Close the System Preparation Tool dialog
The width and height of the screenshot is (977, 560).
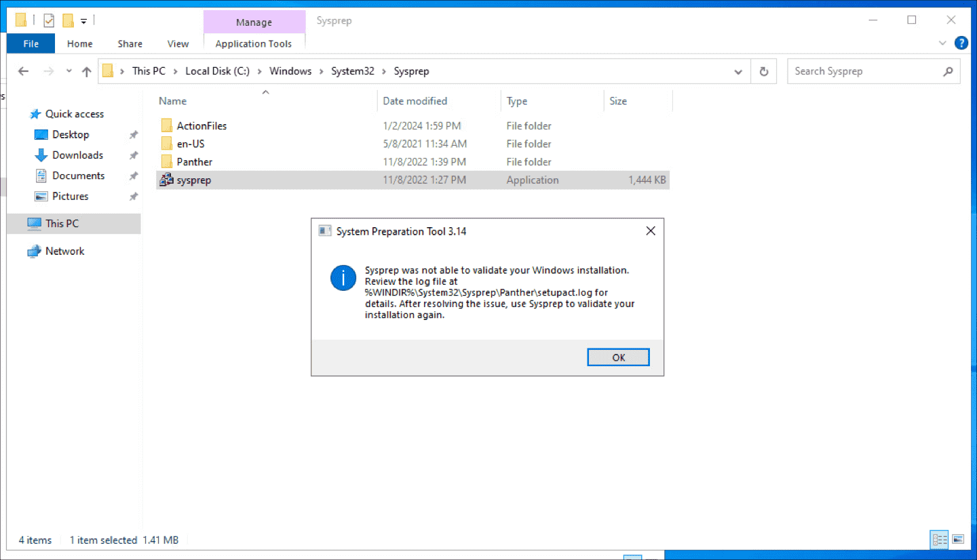point(650,231)
